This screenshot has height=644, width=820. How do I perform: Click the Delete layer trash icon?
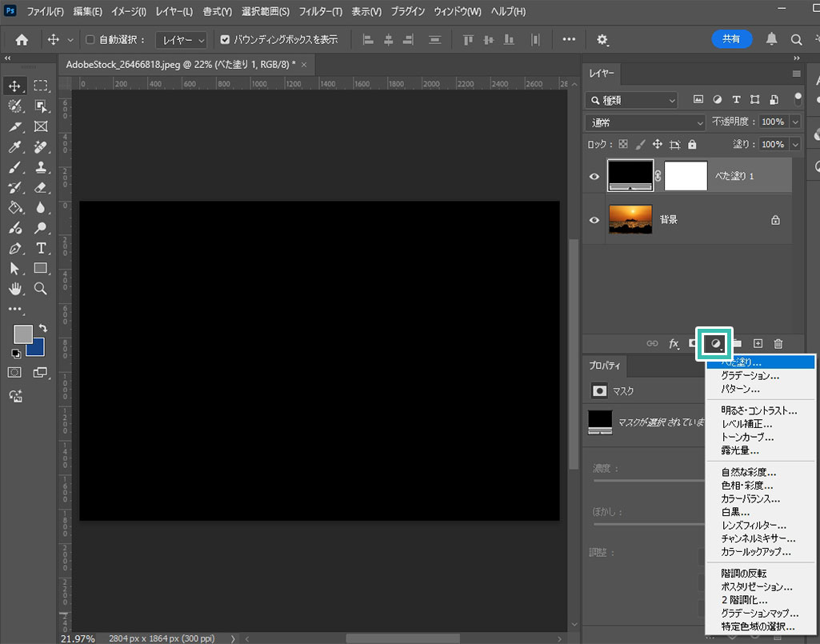coord(778,344)
